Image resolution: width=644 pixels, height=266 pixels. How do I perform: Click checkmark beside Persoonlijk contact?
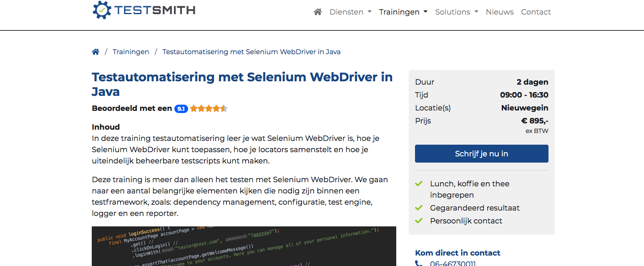[419, 221]
